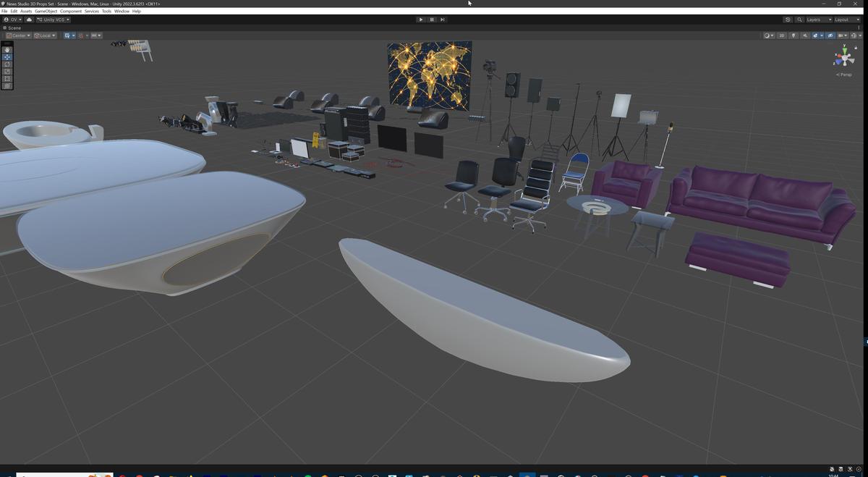Open the Tools menu
Screen dimensions: 868x477
point(106,12)
